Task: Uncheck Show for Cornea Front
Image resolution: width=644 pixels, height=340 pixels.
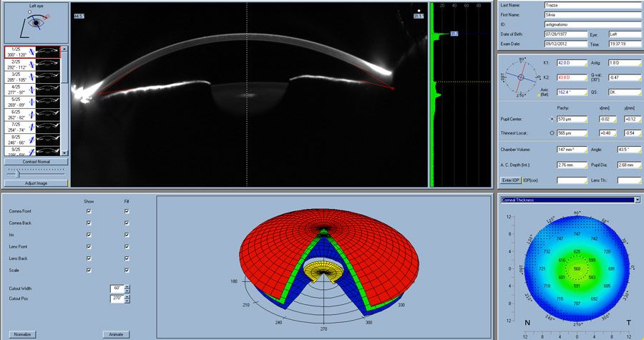Action: pyautogui.click(x=89, y=211)
